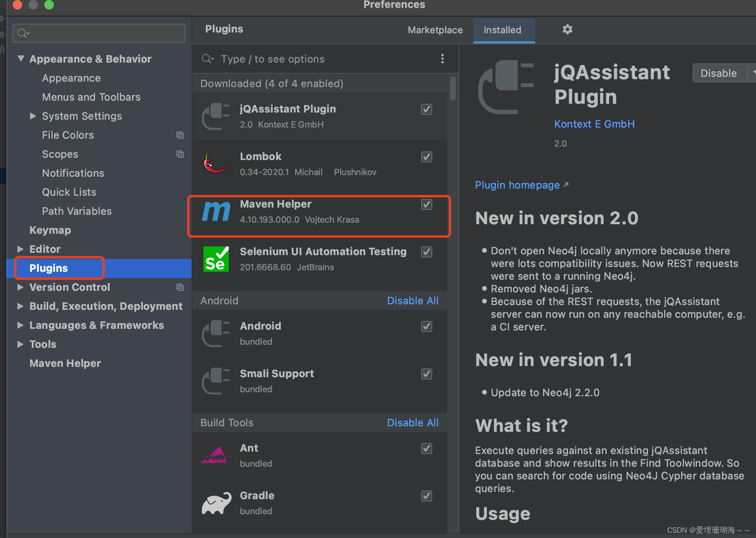
Task: Uncheck the Gradle bundled plugin checkbox
Action: pos(426,496)
